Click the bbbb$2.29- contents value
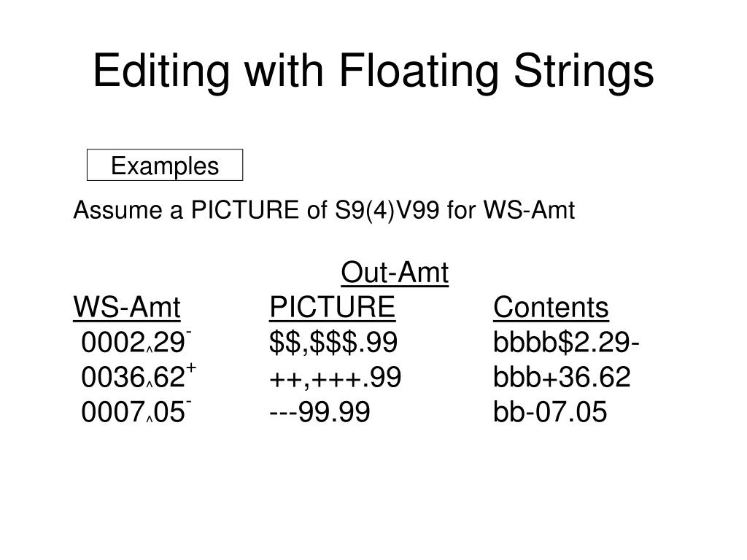 [x=567, y=343]
